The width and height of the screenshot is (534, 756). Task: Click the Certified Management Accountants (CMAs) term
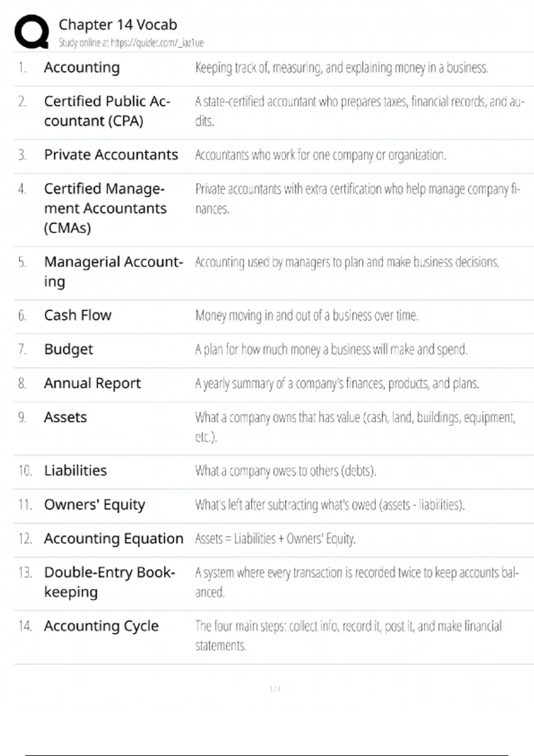point(105,208)
